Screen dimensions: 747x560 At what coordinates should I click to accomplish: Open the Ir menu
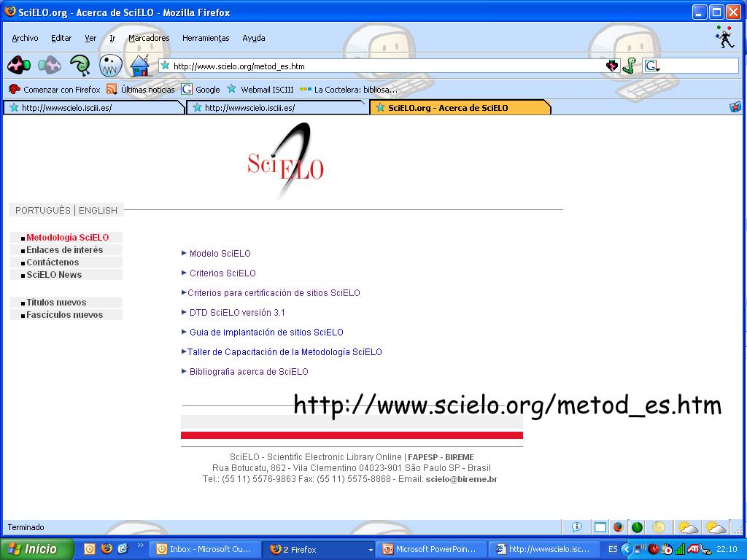[112, 38]
